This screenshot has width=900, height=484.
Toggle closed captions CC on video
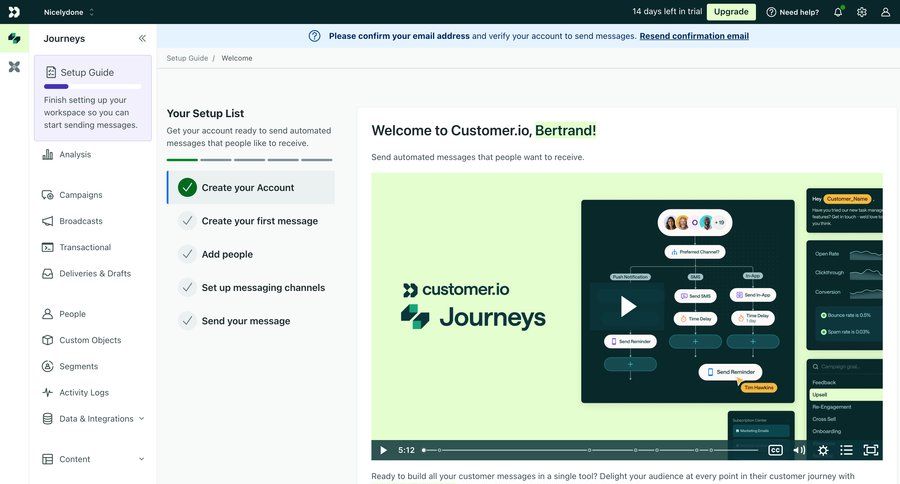point(775,450)
